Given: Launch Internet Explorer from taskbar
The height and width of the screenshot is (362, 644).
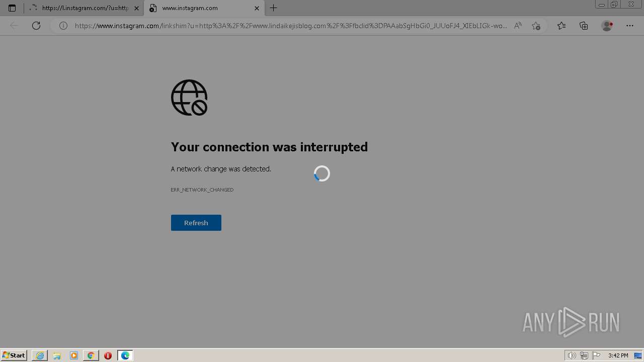Looking at the screenshot, I should pyautogui.click(x=40, y=355).
